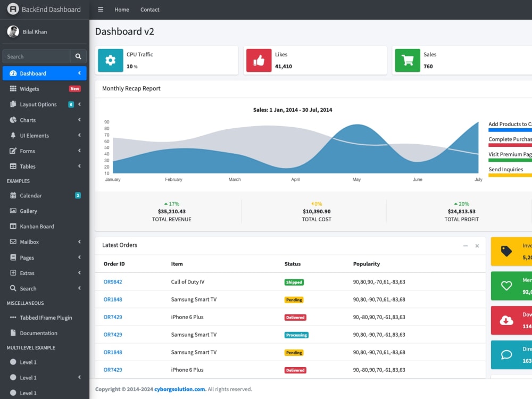532x399 pixels.
Task: Expand the Layout Options chevron
Action: 79,104
